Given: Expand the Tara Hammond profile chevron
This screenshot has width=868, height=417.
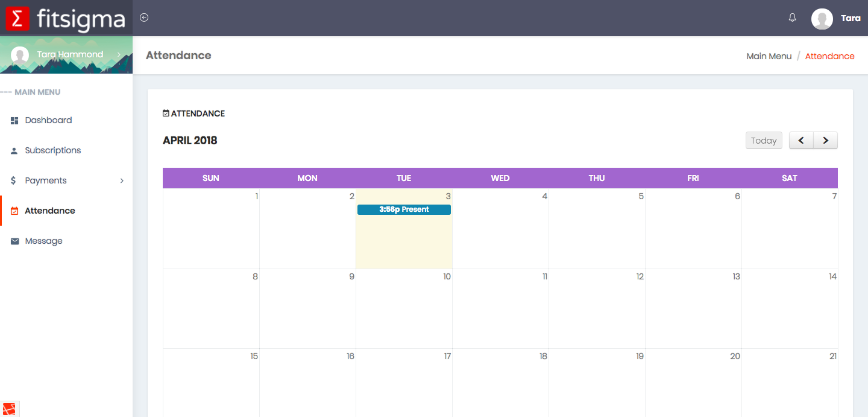Looking at the screenshot, I should pyautogui.click(x=119, y=55).
